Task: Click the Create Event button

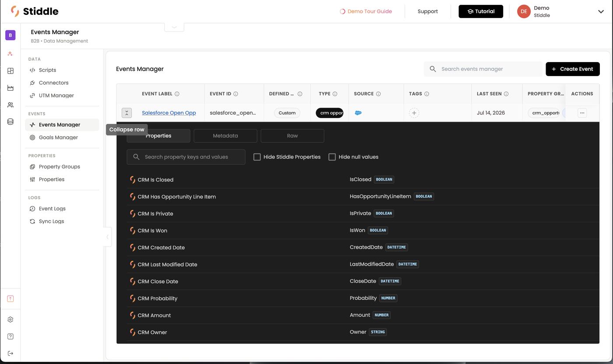Action: pyautogui.click(x=573, y=69)
